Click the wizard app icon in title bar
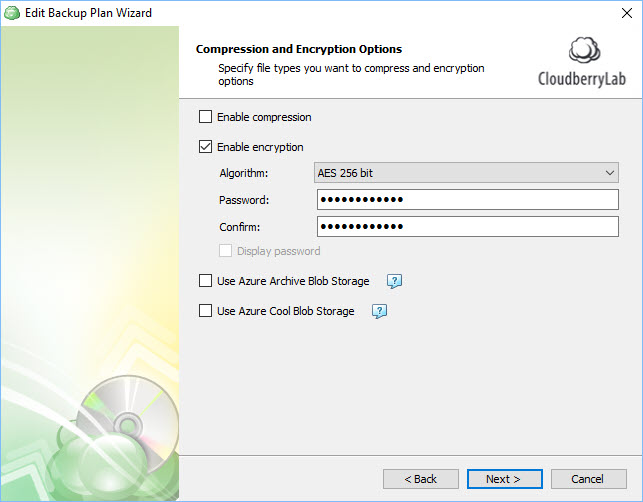The width and height of the screenshot is (643, 502). click(x=12, y=13)
